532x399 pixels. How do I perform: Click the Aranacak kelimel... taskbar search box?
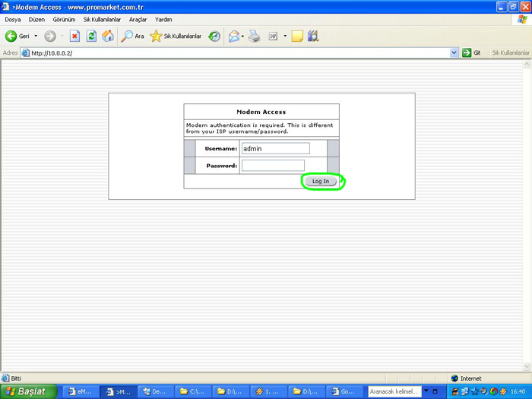(x=394, y=391)
